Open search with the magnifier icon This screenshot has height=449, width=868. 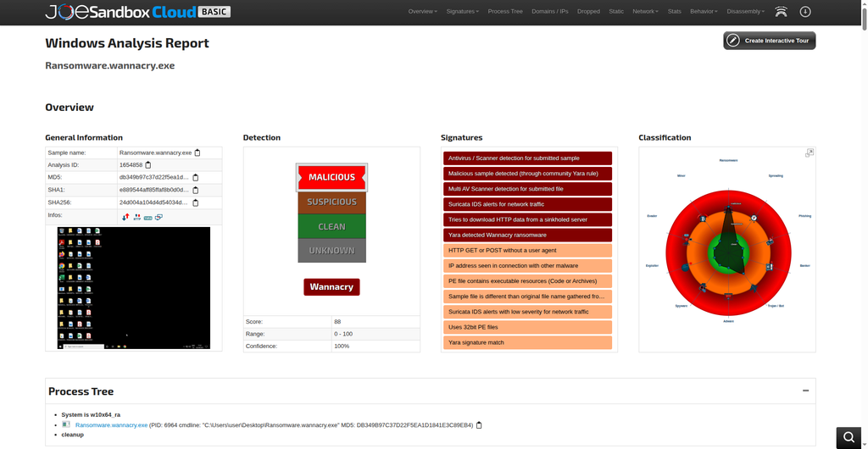pyautogui.click(x=849, y=437)
